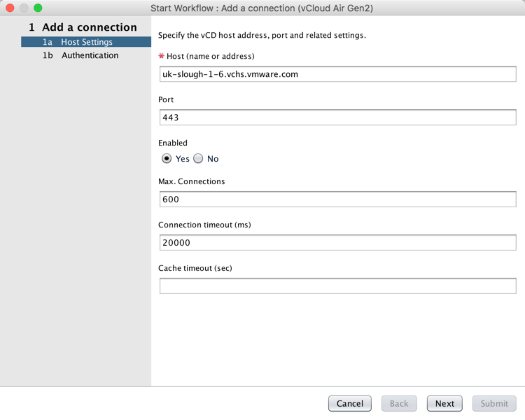Screen dimensions: 525x420
Task: Click the Submit button
Action: [494, 404]
